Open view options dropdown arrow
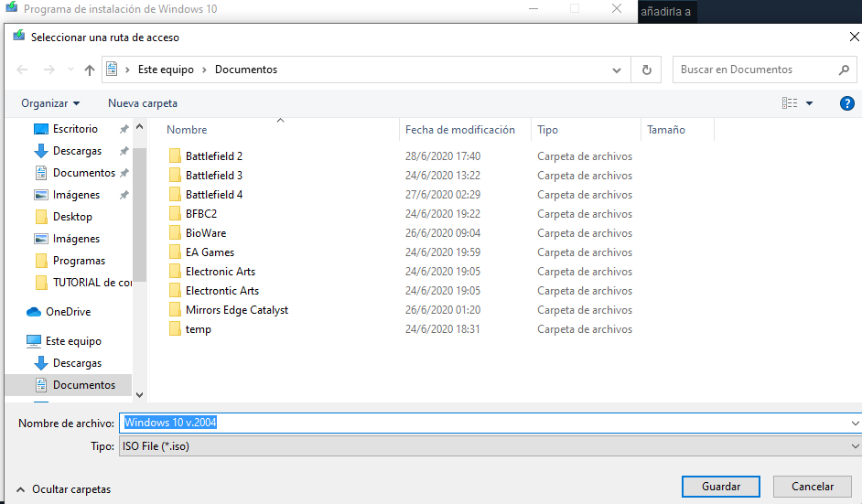The width and height of the screenshot is (862, 504). (809, 103)
